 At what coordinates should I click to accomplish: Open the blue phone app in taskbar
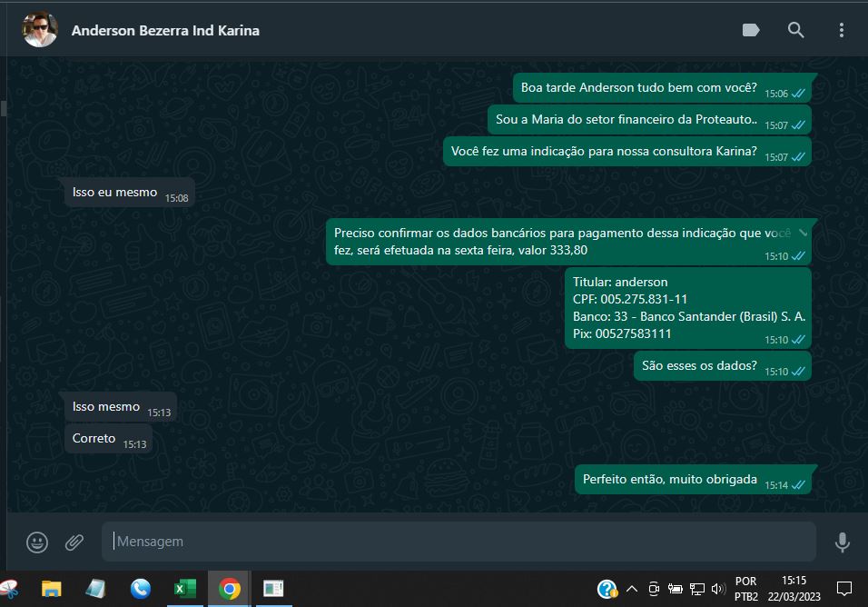pyautogui.click(x=141, y=589)
